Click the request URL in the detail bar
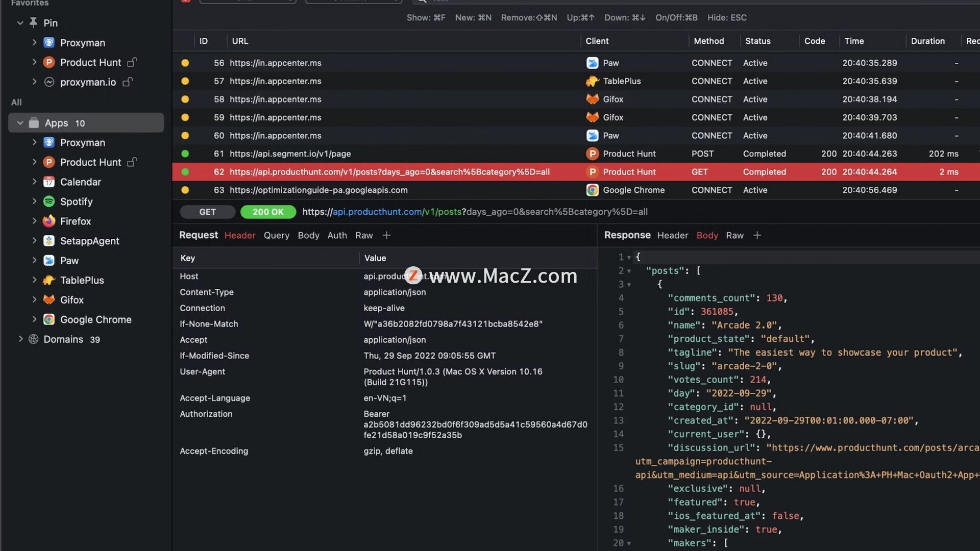This screenshot has width=980, height=551. click(475, 212)
